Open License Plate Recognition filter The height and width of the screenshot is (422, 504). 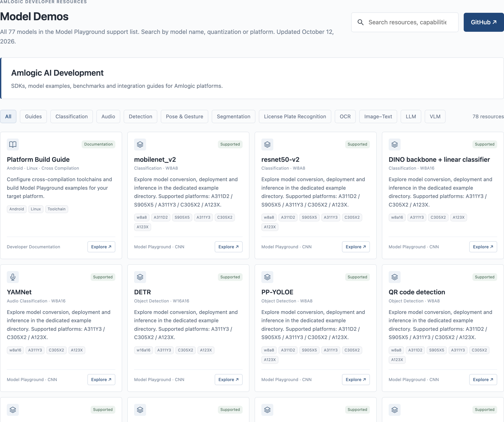coord(295,116)
